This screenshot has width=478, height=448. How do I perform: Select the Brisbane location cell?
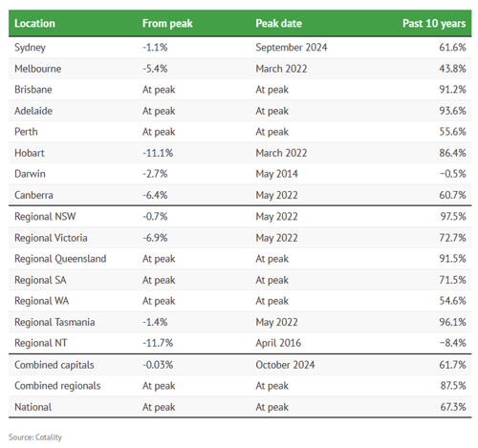point(33,90)
